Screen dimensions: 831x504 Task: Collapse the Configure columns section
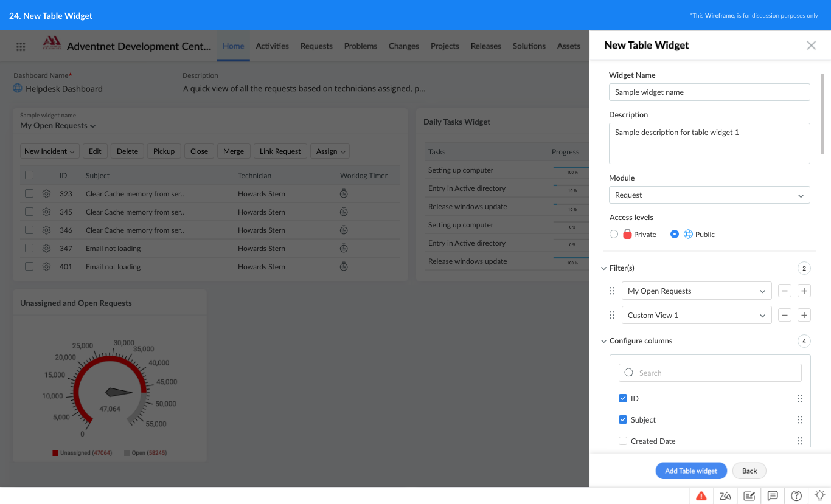coord(604,341)
